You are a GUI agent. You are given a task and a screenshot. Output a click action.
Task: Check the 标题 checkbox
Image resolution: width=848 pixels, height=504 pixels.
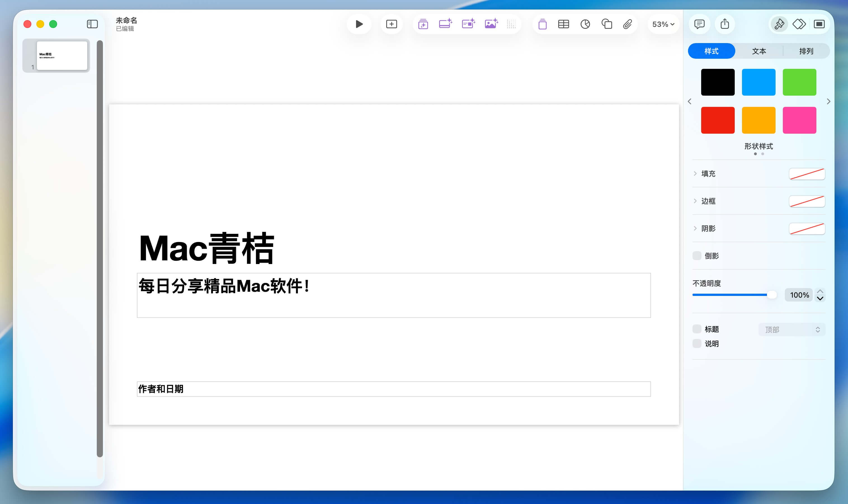tap(697, 329)
